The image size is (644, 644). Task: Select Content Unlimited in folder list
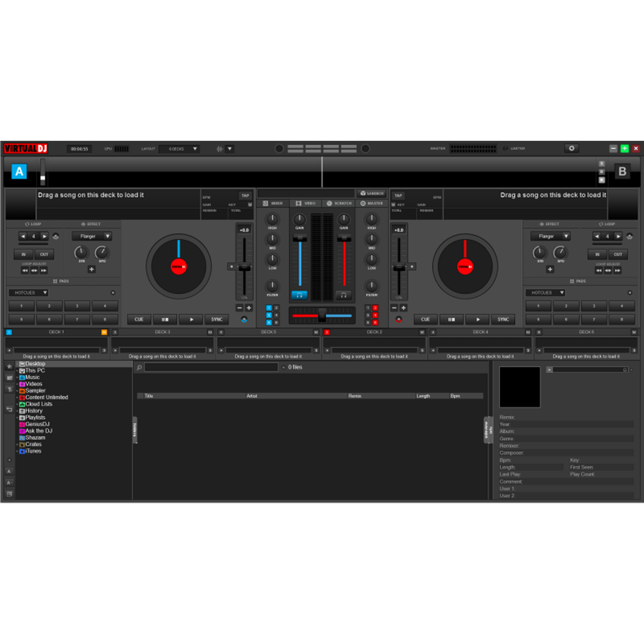(x=47, y=397)
